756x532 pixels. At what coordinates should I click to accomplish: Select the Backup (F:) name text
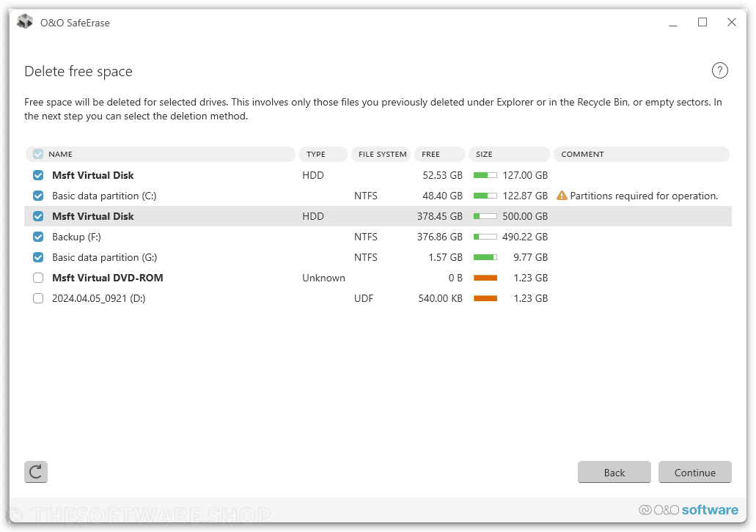click(76, 237)
